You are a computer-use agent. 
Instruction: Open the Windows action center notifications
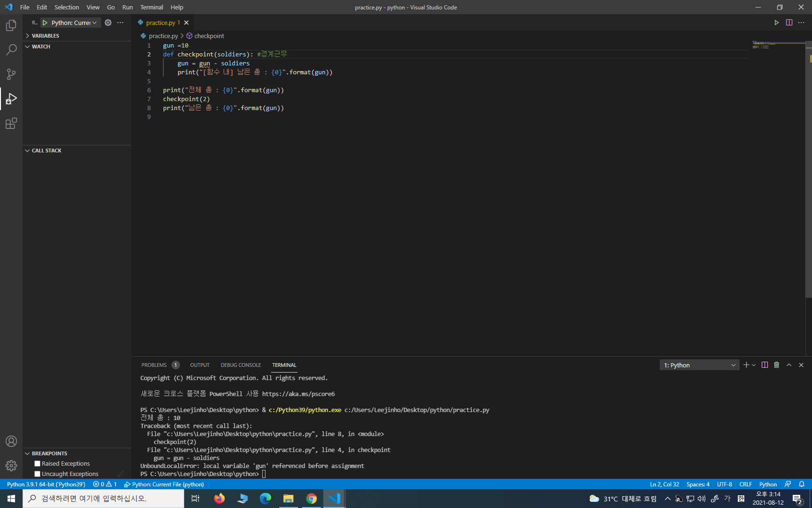point(797,499)
